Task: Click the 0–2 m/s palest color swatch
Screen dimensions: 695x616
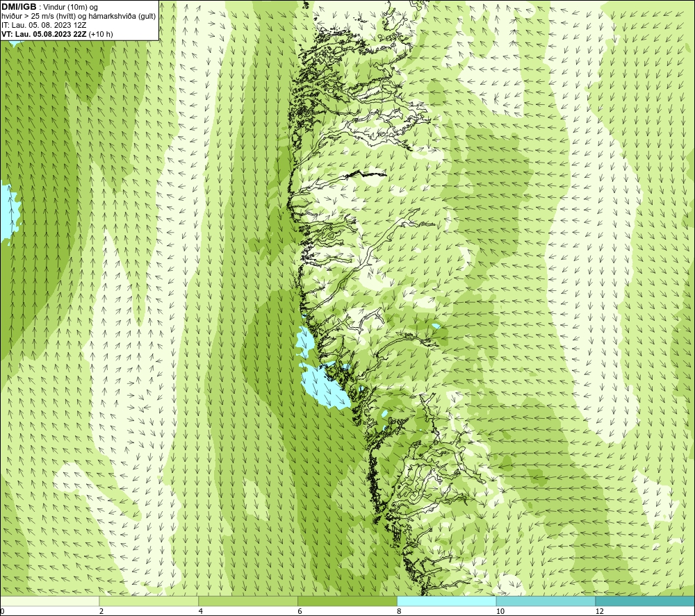Action: tap(49, 601)
